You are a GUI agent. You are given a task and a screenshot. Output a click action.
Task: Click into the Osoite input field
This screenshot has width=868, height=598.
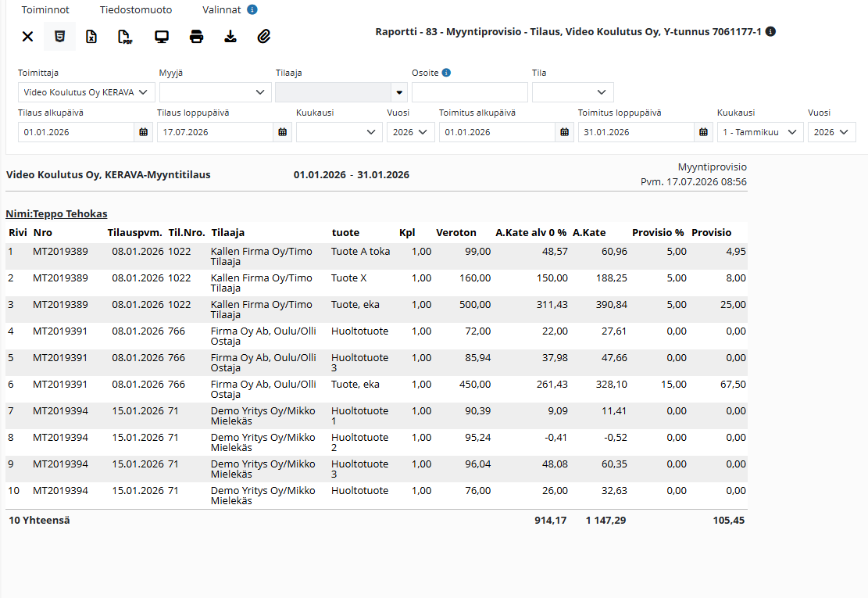pyautogui.click(x=470, y=92)
